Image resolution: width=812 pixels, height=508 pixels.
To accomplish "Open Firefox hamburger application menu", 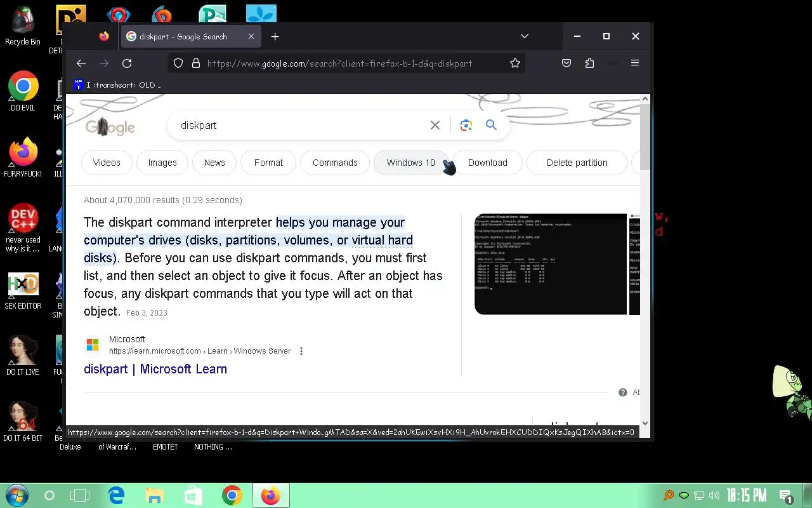I will 635,63.
